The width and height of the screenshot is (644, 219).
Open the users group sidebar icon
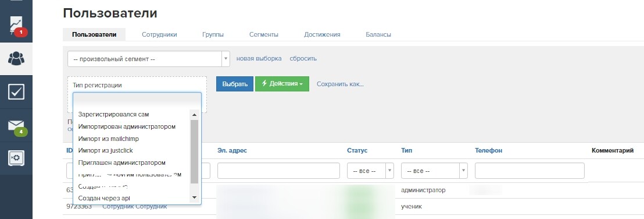click(x=16, y=59)
